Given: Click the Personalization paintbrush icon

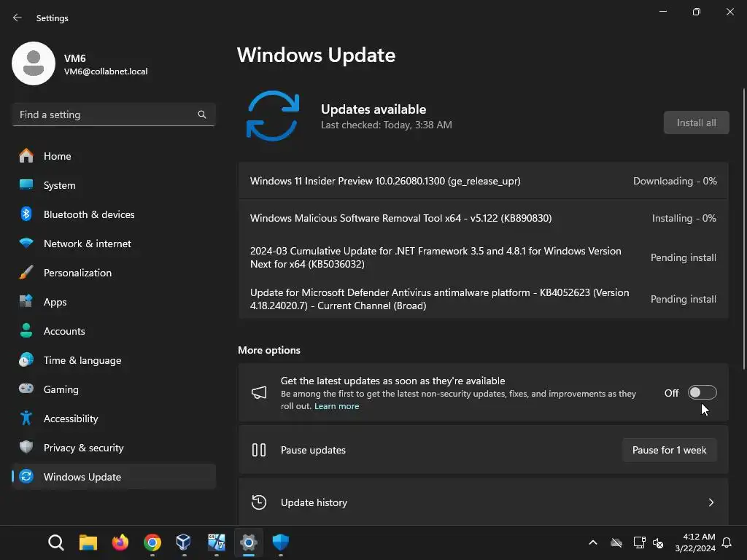Looking at the screenshot, I should (x=26, y=273).
